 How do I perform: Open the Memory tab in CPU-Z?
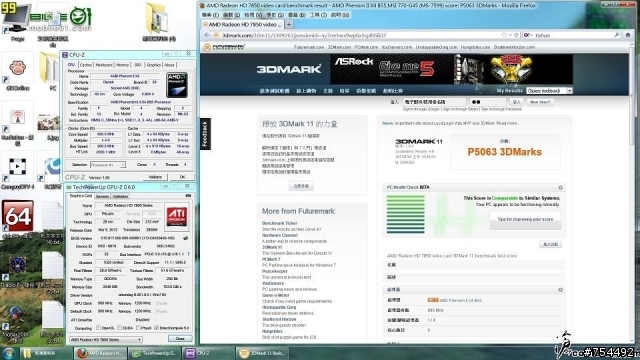tap(122, 65)
